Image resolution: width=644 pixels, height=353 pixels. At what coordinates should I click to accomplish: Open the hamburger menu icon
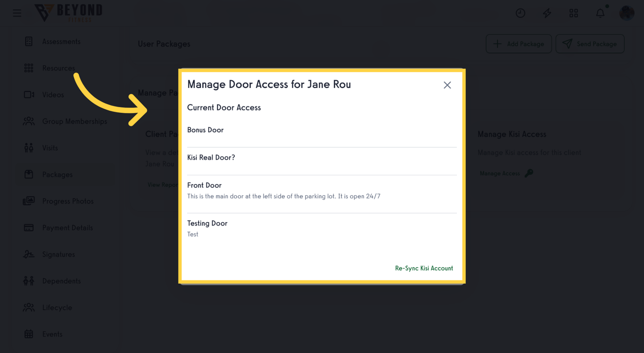coord(17,13)
